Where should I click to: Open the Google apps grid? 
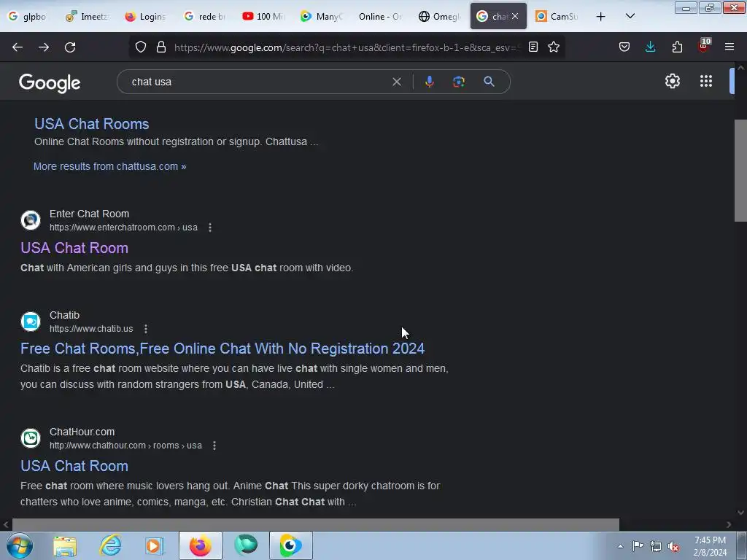(706, 81)
